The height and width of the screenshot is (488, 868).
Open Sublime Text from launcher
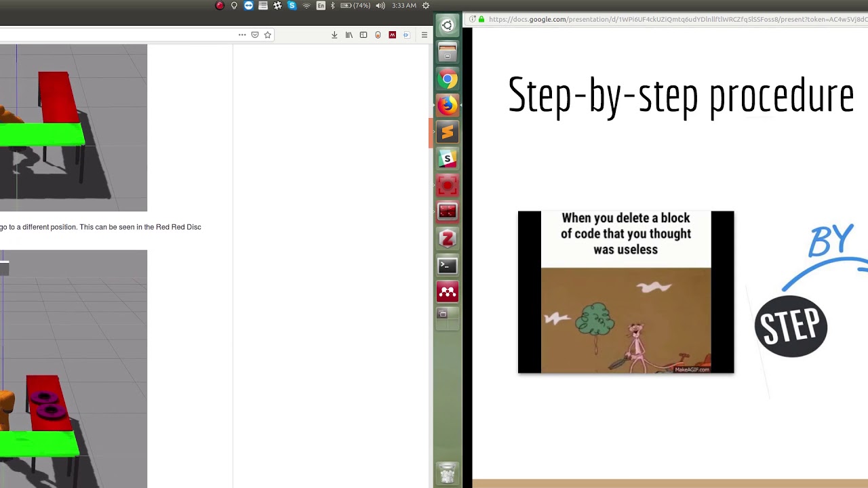[x=447, y=132]
